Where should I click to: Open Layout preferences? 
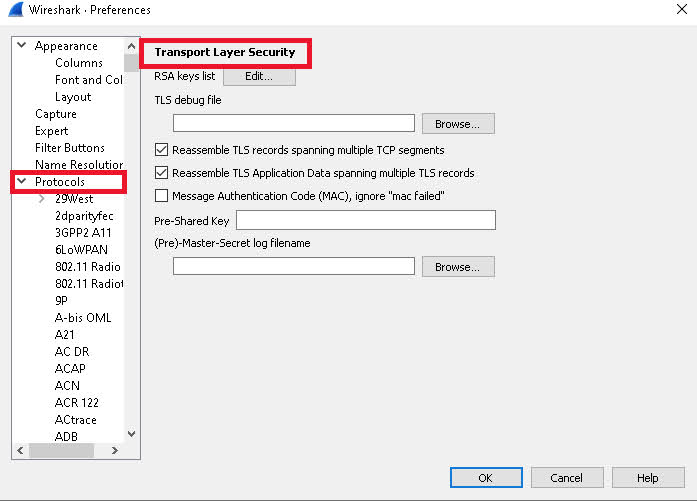click(x=73, y=97)
